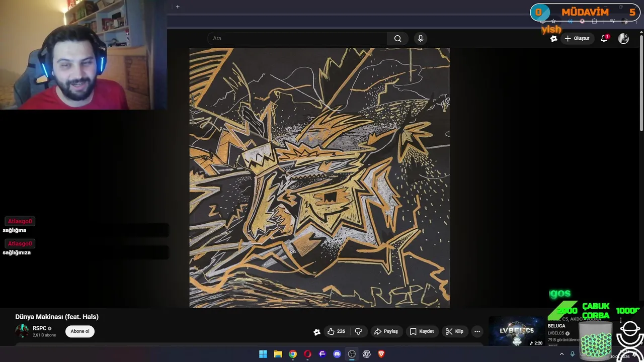The width and height of the screenshot is (644, 362).
Task: Click the chat message 'sağlığınıza'
Action: (17, 252)
